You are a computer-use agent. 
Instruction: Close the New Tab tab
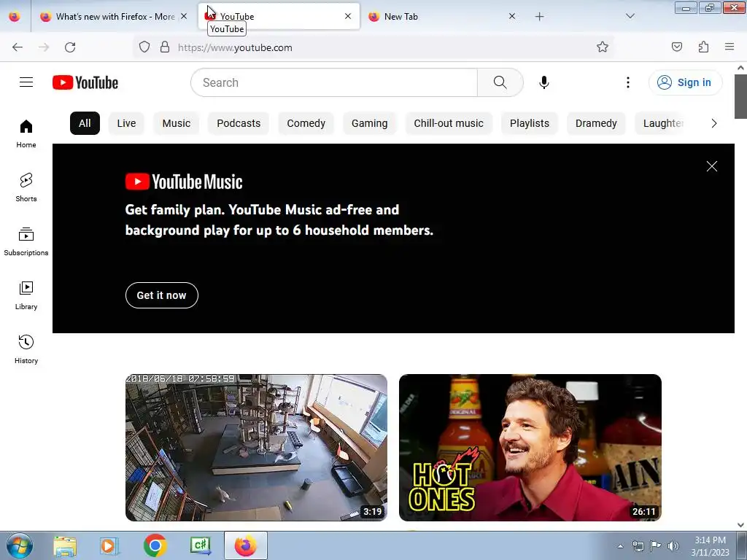tap(512, 16)
